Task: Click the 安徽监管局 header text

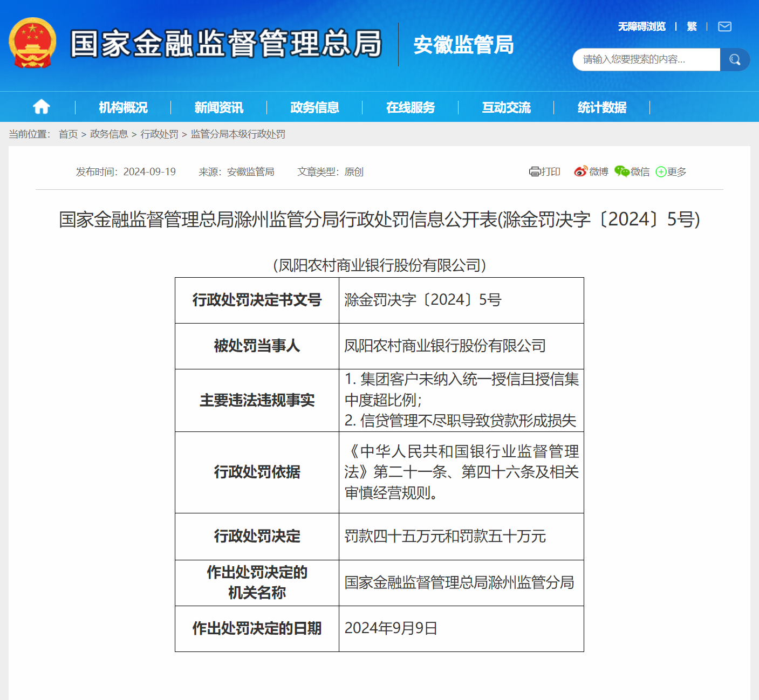Action: click(464, 45)
